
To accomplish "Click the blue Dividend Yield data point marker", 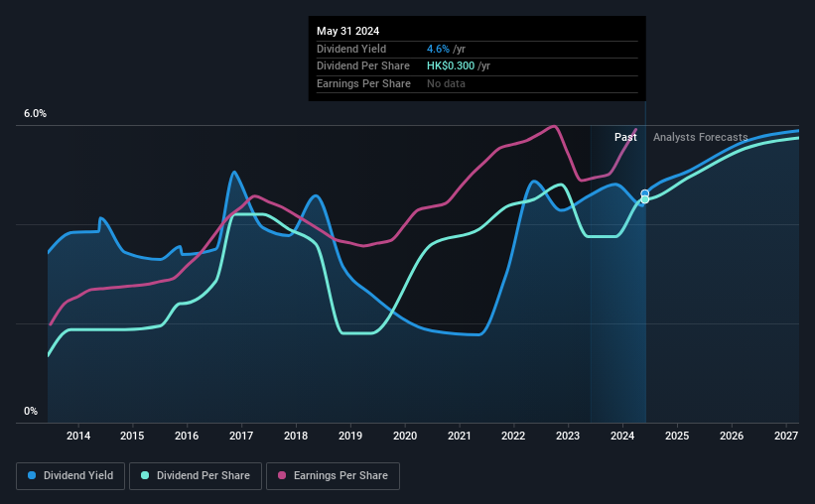I will point(644,193).
